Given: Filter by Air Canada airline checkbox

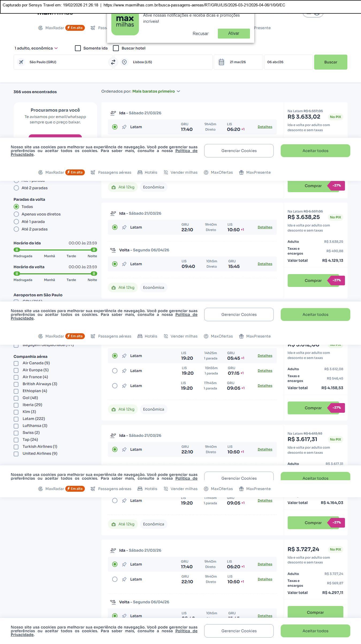Looking at the screenshot, I should tap(16, 363).
